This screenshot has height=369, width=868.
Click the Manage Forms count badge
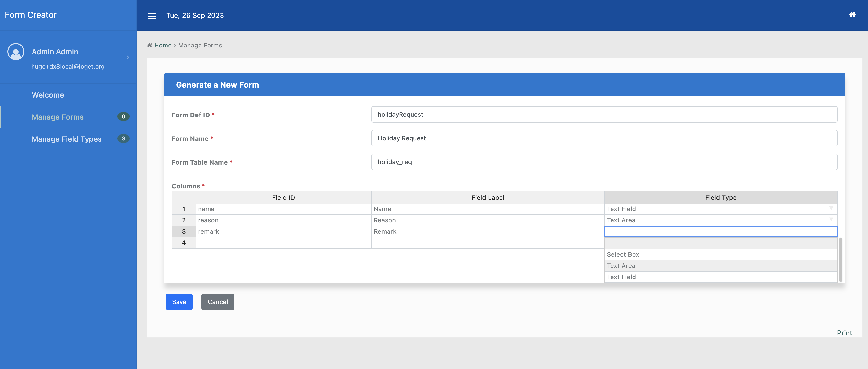(123, 117)
